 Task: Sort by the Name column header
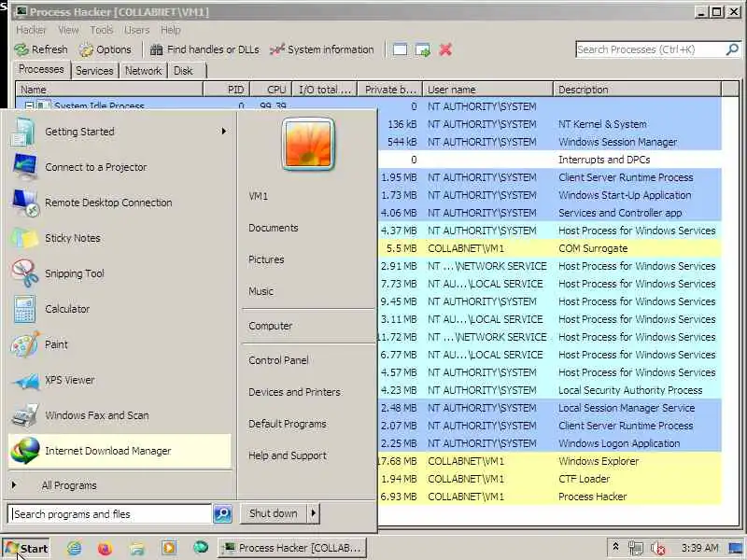pyautogui.click(x=109, y=90)
